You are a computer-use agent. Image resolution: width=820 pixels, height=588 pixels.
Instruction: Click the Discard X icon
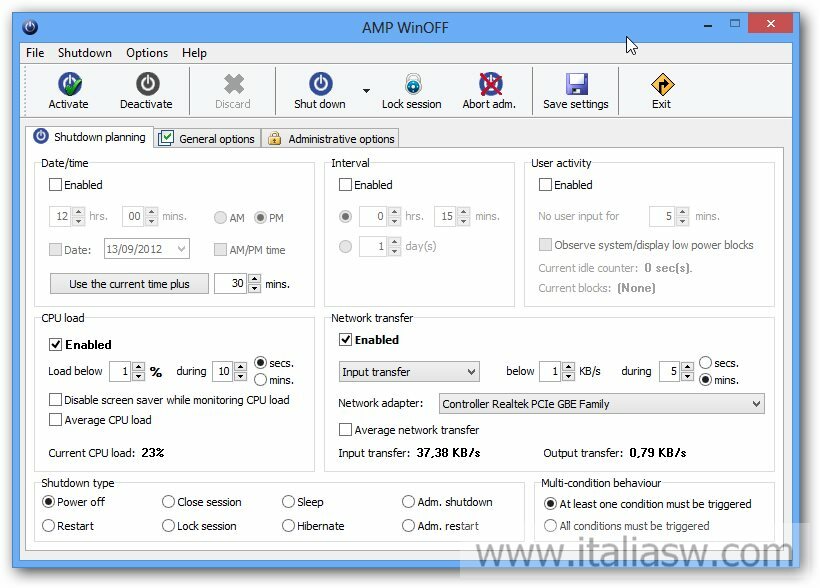coord(233,84)
